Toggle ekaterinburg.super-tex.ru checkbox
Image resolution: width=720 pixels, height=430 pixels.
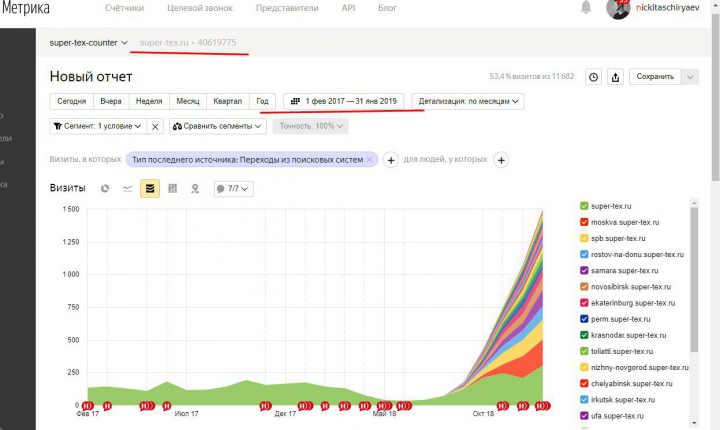(584, 303)
